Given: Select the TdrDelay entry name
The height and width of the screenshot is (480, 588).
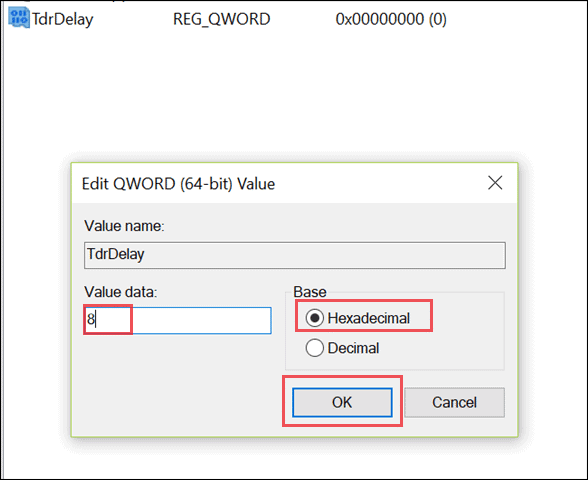Looking at the screenshot, I should 63,19.
